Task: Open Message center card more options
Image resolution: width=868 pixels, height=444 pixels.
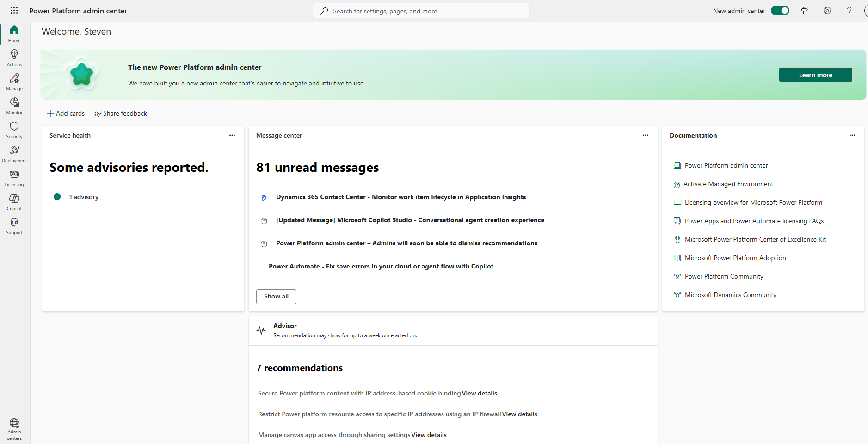Action: point(646,135)
